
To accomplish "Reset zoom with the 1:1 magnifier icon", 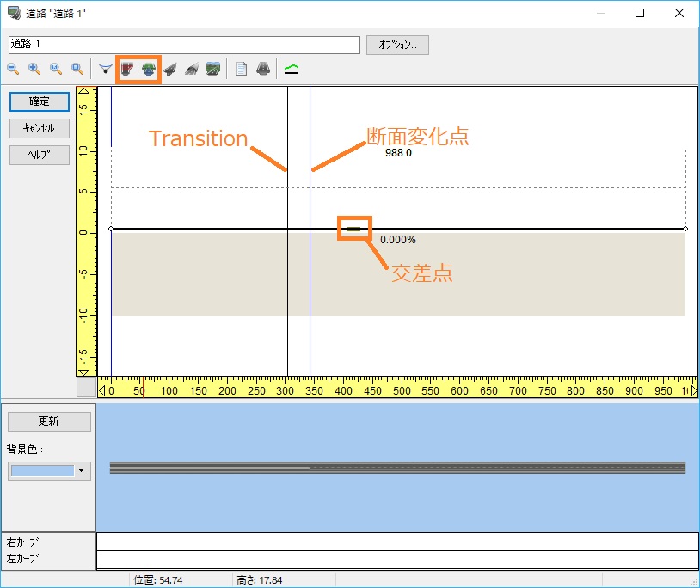I will [56, 69].
